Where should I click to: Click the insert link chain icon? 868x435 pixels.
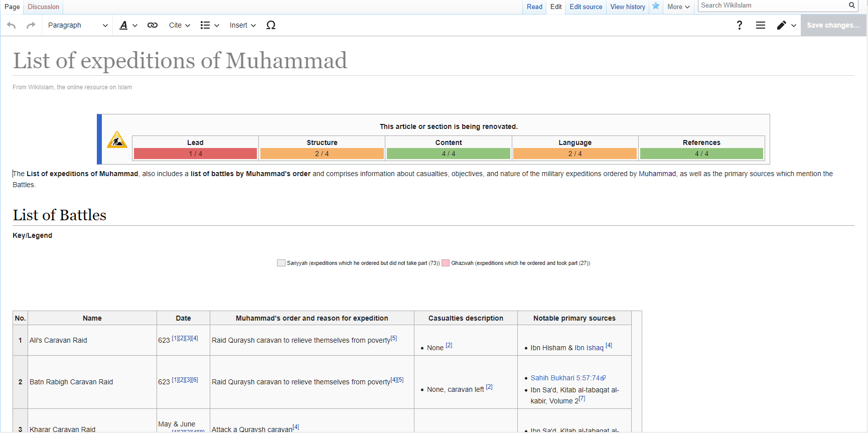click(153, 25)
